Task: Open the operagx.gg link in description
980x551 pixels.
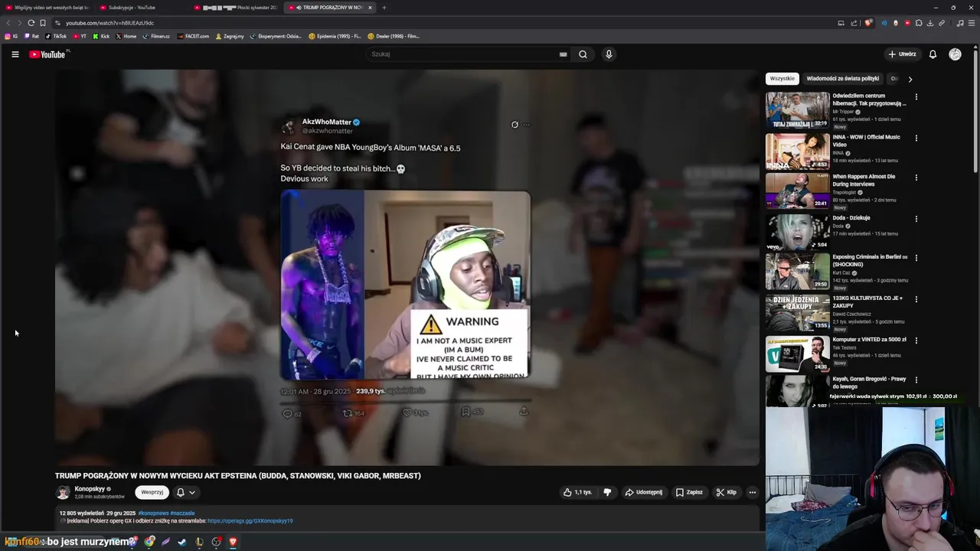Action: click(x=250, y=521)
